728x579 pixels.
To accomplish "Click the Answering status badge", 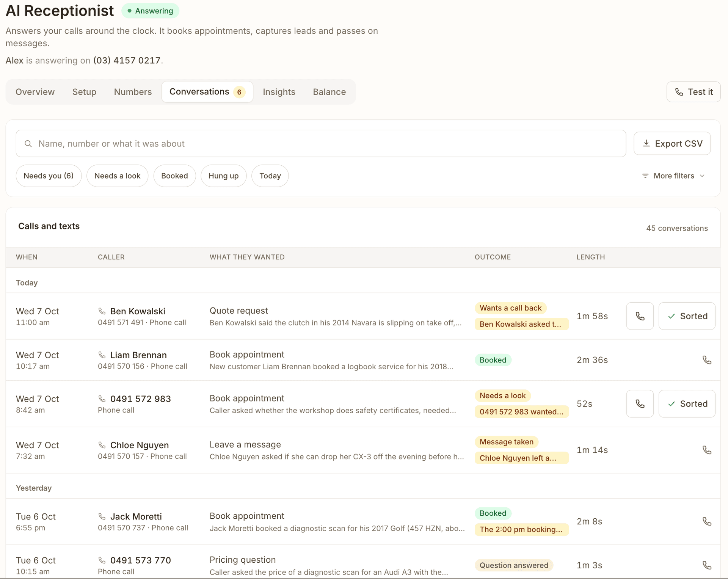I will (x=150, y=11).
